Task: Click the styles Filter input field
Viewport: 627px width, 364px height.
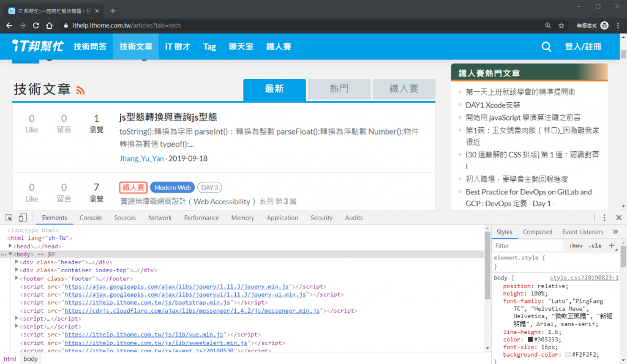Action: pos(528,246)
